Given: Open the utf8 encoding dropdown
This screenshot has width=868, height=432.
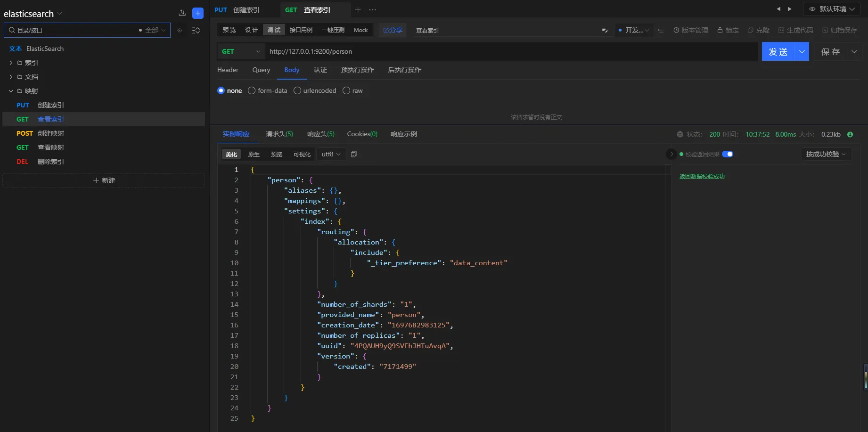Looking at the screenshot, I should pos(331,154).
